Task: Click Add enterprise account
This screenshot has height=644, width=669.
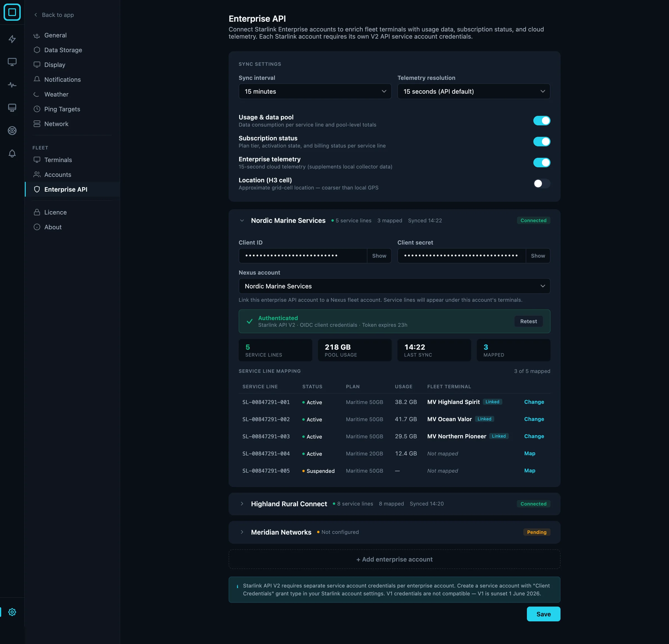Action: click(394, 559)
